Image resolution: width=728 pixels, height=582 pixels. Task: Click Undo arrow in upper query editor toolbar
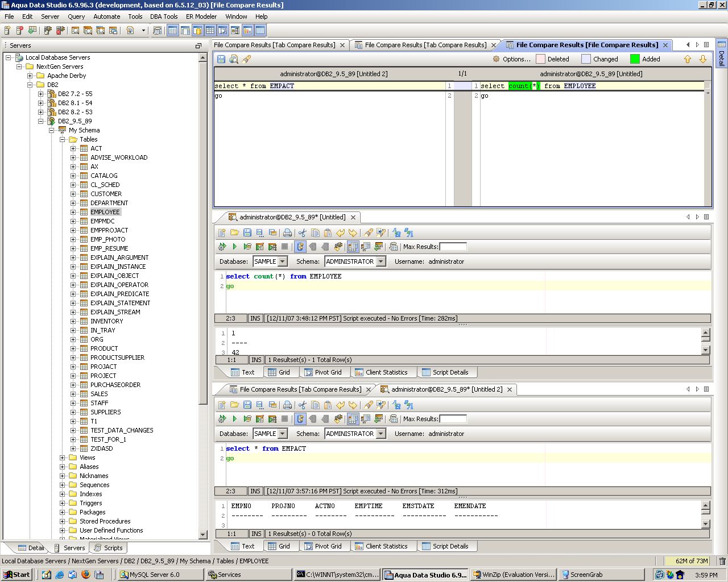pyautogui.click(x=340, y=232)
